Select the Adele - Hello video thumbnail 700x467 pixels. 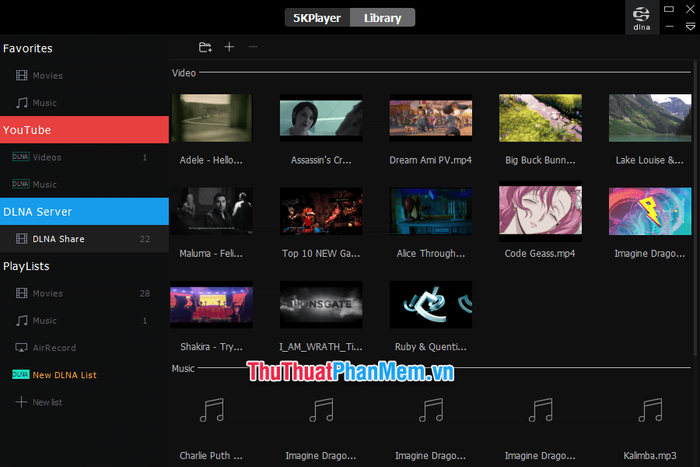(x=211, y=118)
